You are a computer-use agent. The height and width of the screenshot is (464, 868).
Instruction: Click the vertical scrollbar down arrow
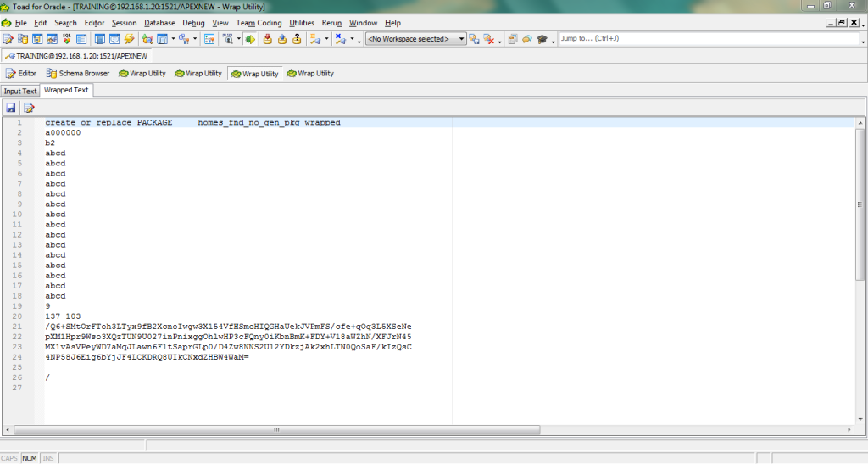coord(860,419)
